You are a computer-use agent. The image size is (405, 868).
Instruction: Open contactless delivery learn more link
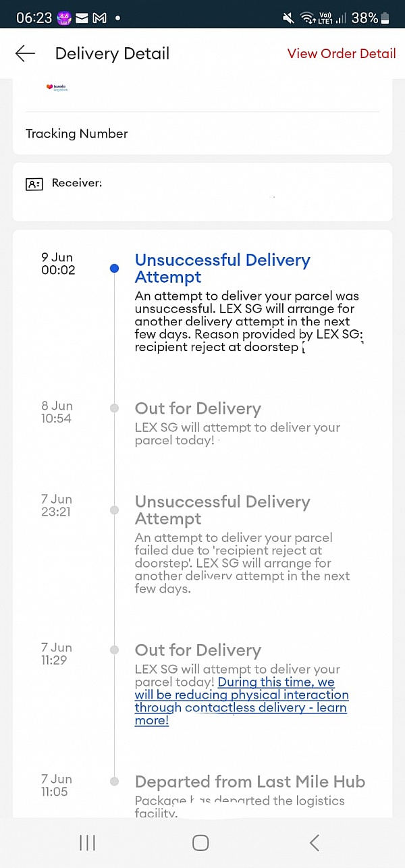[x=241, y=701]
